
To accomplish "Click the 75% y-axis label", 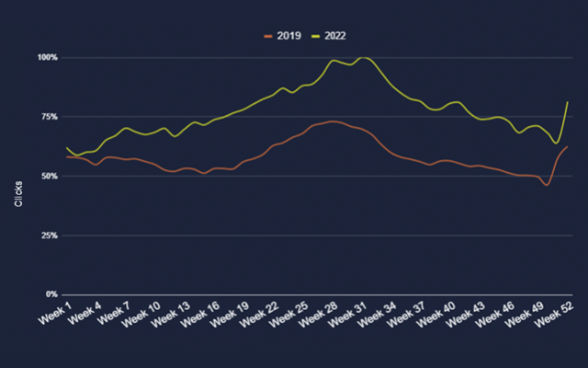I will coord(50,117).
